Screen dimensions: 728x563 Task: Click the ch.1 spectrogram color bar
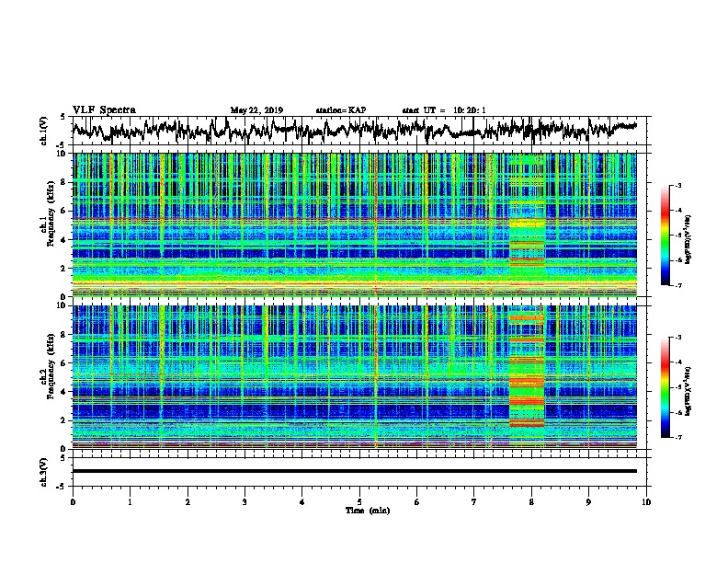click(665, 236)
